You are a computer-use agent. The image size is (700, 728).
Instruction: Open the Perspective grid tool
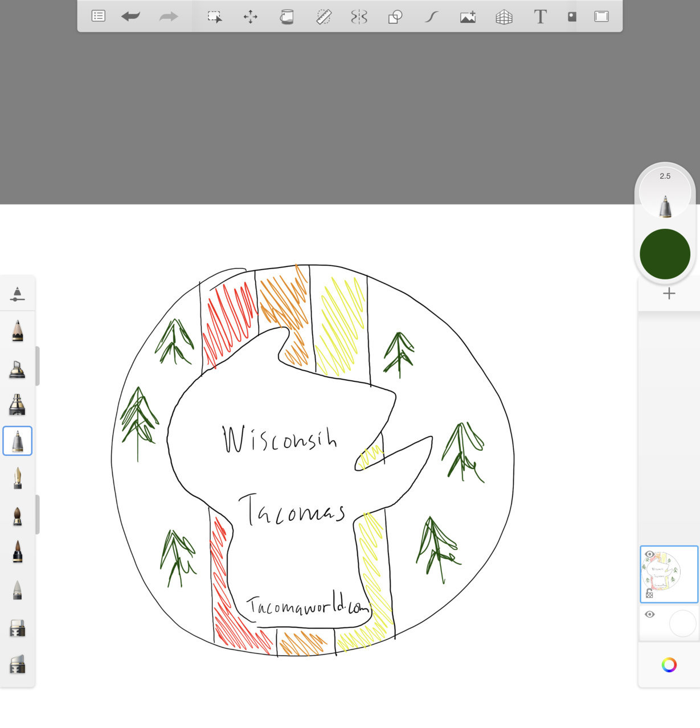tap(504, 17)
